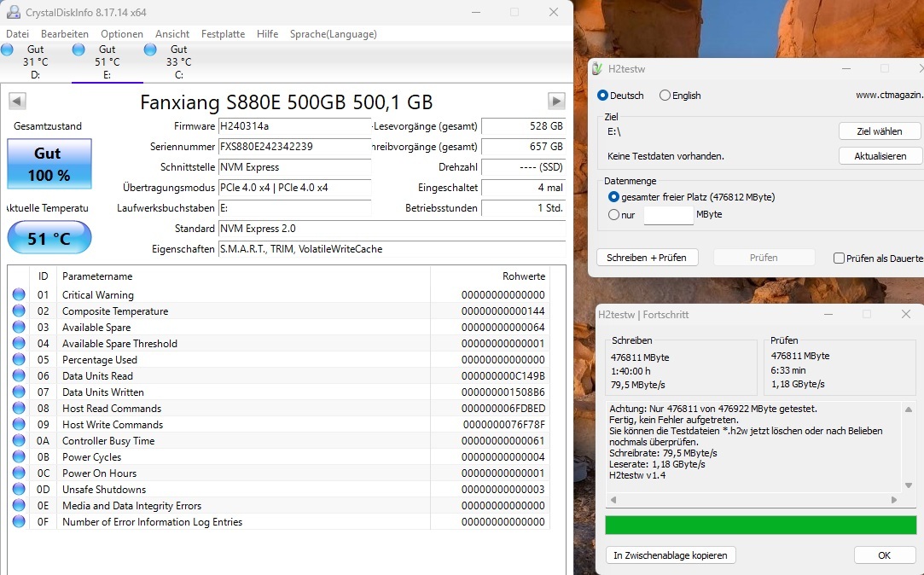This screenshot has width=924, height=575.
Task: Click status orb of Available Spare Threshold row
Action: coord(19,343)
